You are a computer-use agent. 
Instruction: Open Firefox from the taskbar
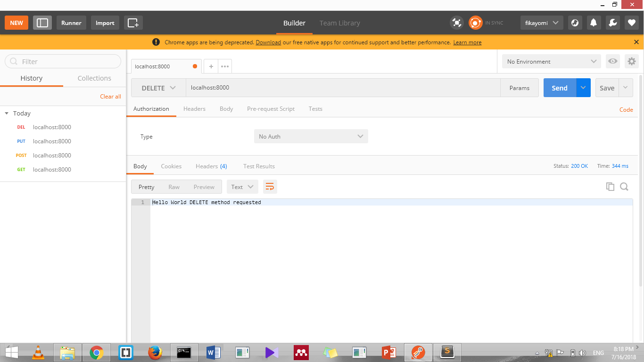coord(155,352)
